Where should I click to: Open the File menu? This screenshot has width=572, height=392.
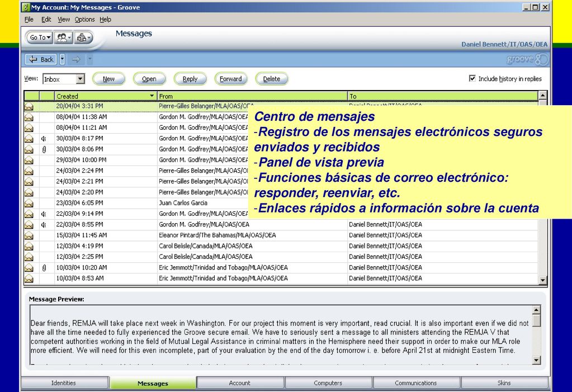click(x=29, y=20)
